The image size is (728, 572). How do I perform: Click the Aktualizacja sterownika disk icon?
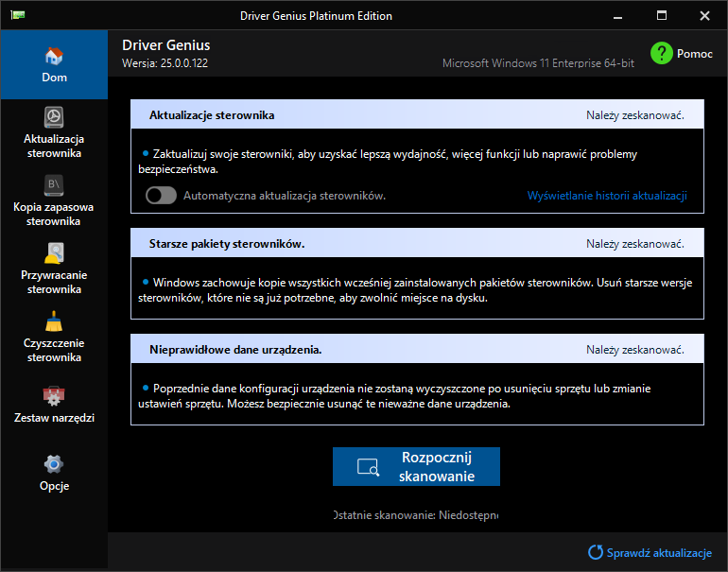coord(54,117)
